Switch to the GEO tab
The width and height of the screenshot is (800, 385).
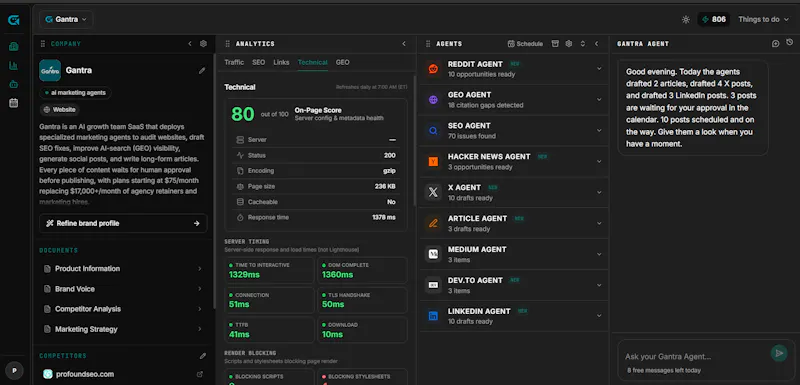point(342,62)
